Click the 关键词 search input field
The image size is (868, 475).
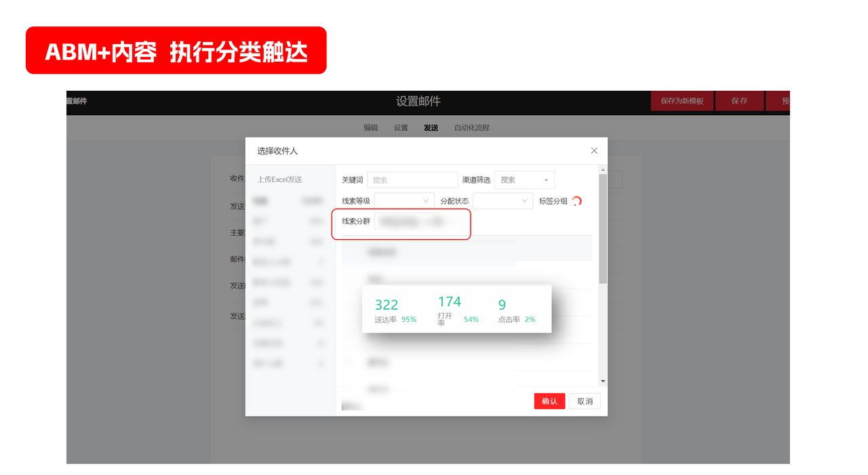tap(412, 180)
